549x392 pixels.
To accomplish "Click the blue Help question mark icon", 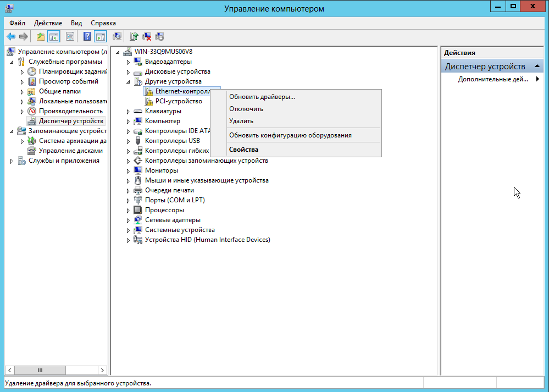I will tap(87, 37).
